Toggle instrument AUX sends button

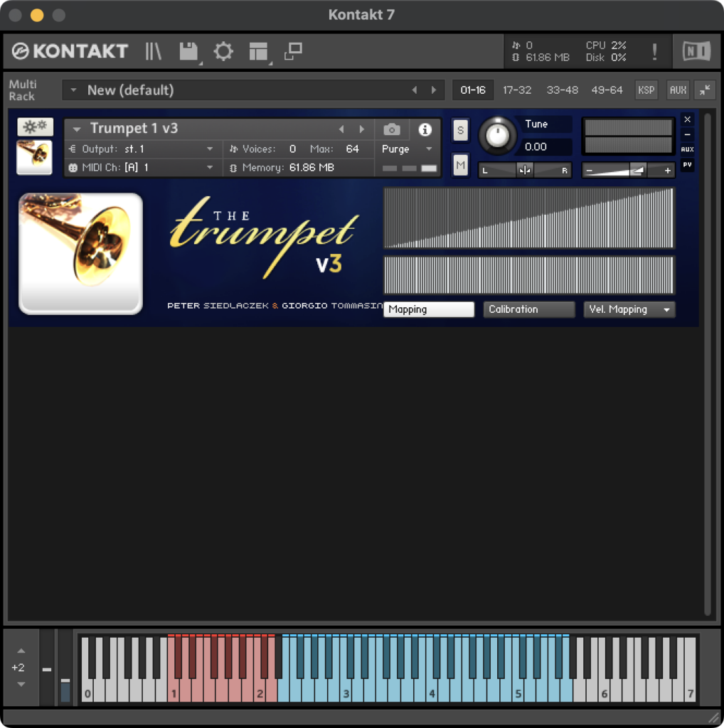687,149
